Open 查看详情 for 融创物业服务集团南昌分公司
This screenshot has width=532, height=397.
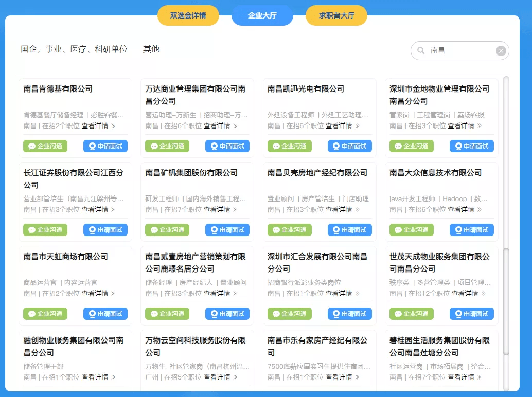pos(95,377)
